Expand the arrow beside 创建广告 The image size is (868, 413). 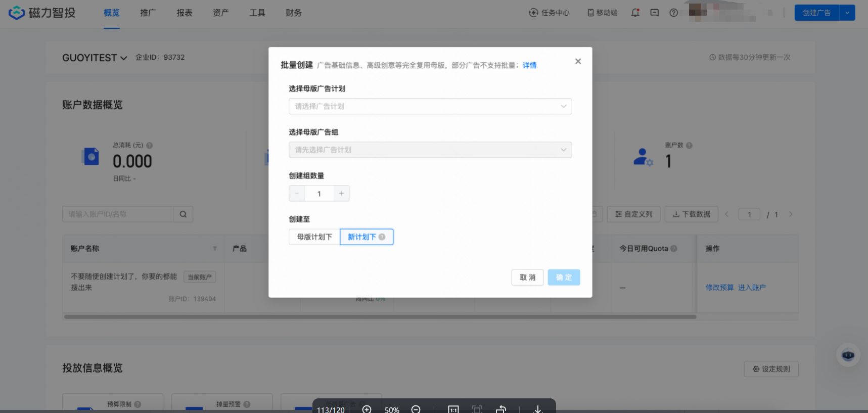[x=847, y=13]
